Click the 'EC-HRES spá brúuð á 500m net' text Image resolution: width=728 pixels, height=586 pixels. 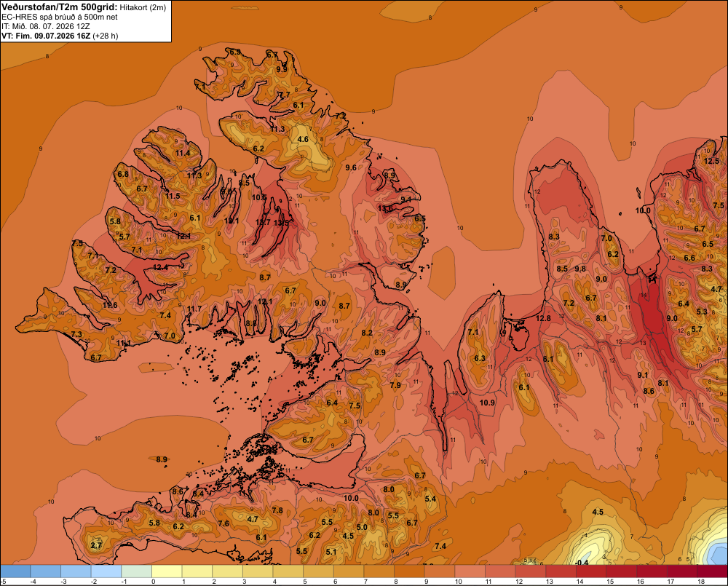coord(60,17)
